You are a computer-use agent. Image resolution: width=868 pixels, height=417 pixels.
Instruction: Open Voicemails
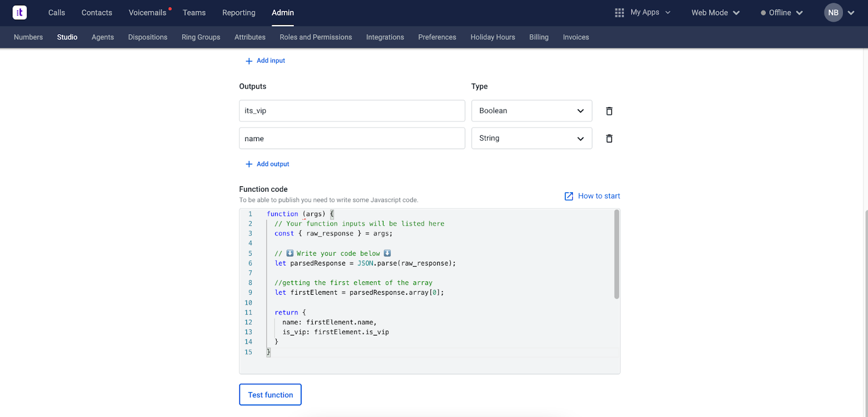[148, 12]
